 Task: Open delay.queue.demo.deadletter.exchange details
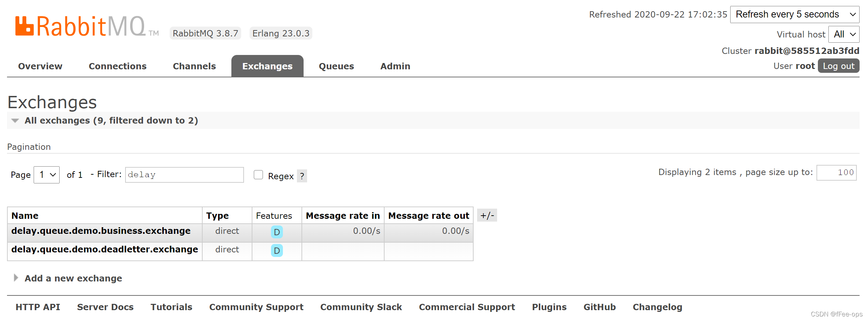(x=104, y=249)
